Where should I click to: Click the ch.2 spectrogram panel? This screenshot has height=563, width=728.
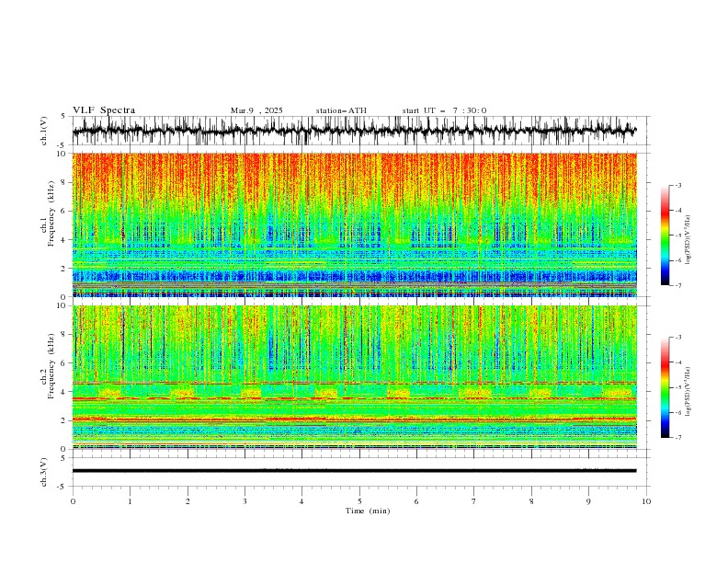point(354,377)
